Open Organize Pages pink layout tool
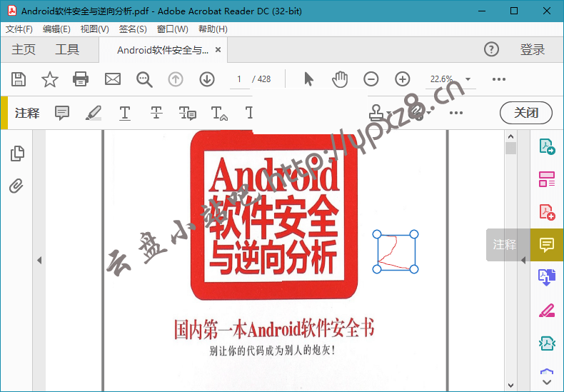Screen dimensions: 564x392 coord(547,179)
